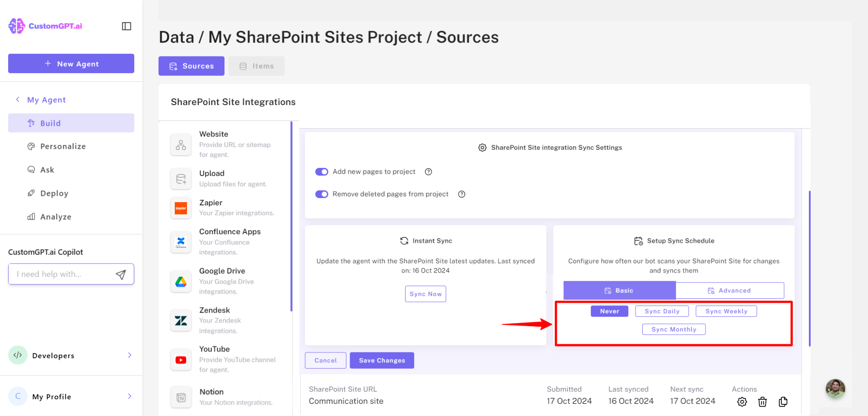
Task: Open the Website source icon
Action: coord(181,145)
